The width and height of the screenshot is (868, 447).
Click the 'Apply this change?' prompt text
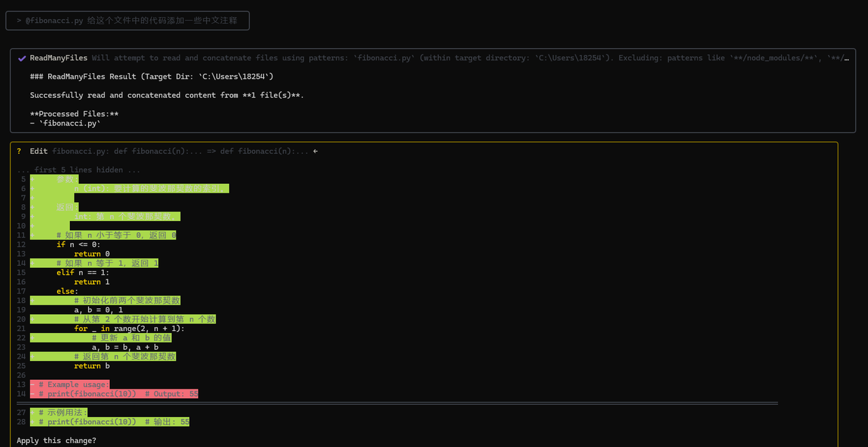pos(56,441)
